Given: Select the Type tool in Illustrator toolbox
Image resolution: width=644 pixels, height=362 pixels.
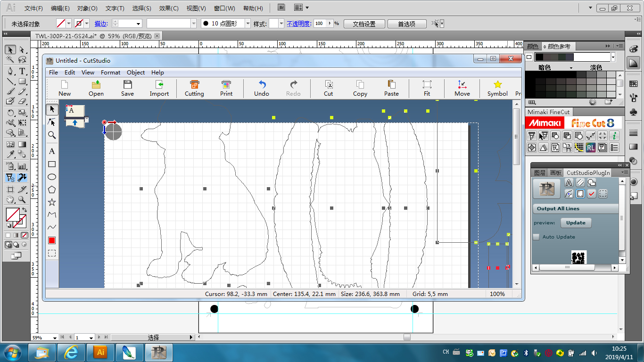Looking at the screenshot, I should (22, 71).
